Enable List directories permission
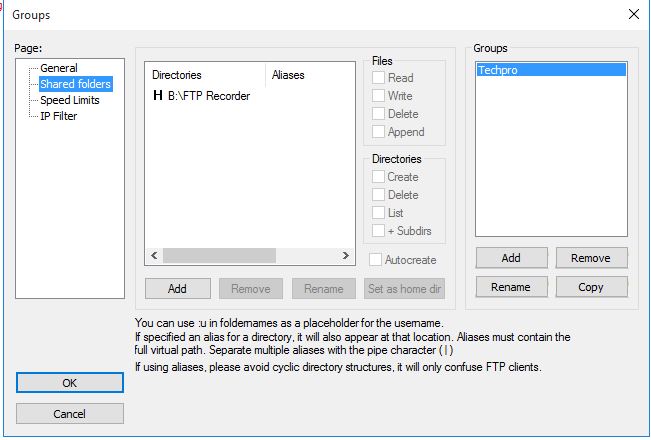This screenshot has width=651, height=440. pos(378,213)
